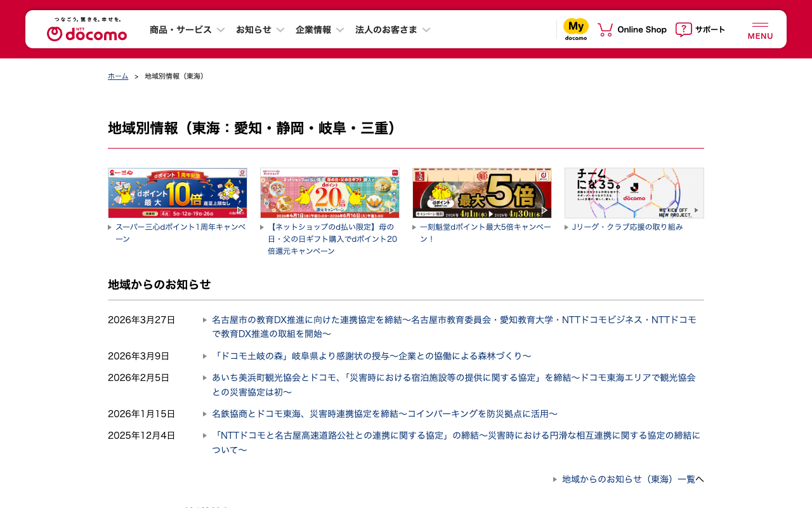Expand 企業情報 menu
The image size is (812, 508).
click(320, 29)
